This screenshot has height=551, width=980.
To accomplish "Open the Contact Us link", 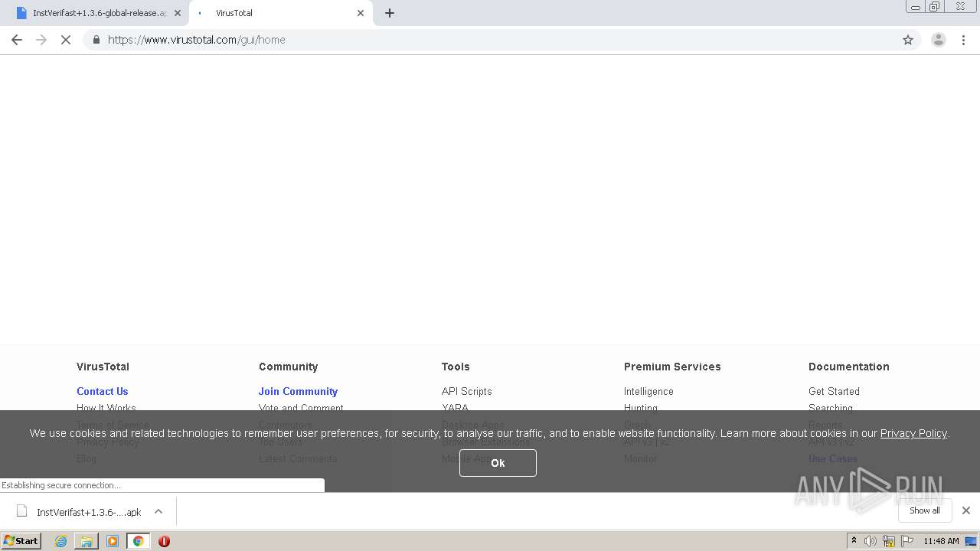I will pyautogui.click(x=102, y=391).
